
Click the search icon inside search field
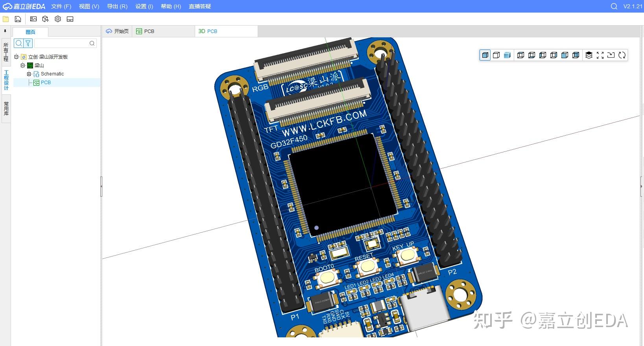(x=92, y=43)
